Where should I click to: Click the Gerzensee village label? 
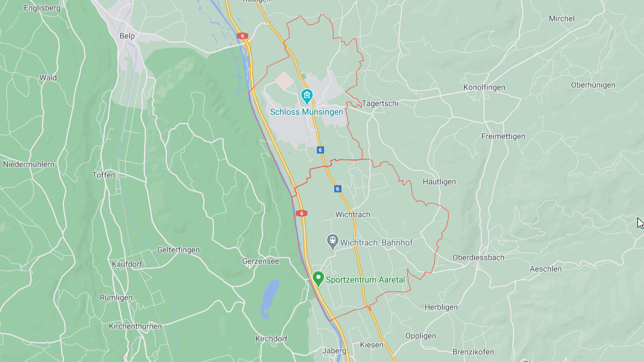tap(260, 262)
